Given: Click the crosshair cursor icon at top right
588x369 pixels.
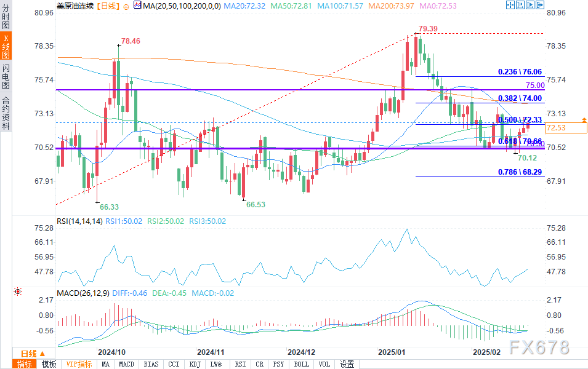Looking at the screenshot, I should point(510,5).
